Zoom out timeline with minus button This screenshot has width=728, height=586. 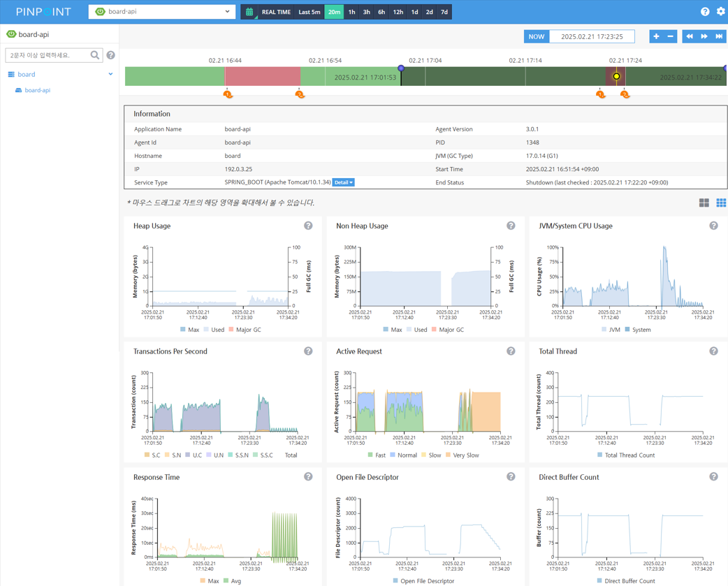(x=671, y=36)
